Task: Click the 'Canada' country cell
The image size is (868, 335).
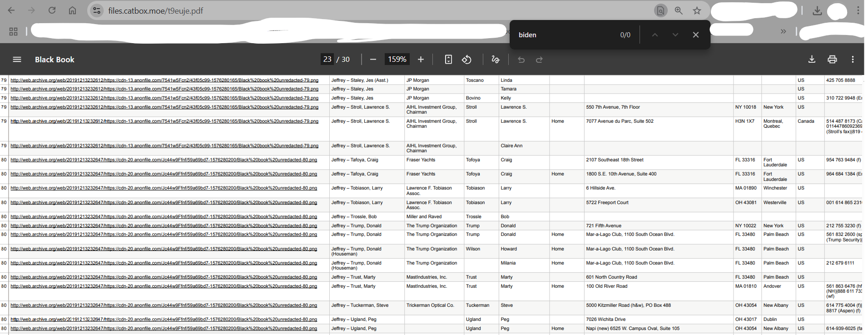Action: [x=806, y=121]
